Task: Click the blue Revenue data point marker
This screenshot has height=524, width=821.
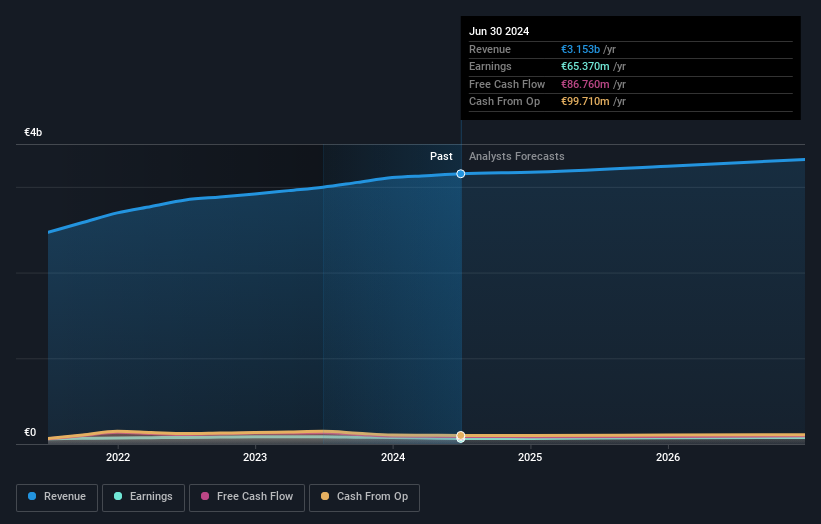Action: pyautogui.click(x=461, y=174)
